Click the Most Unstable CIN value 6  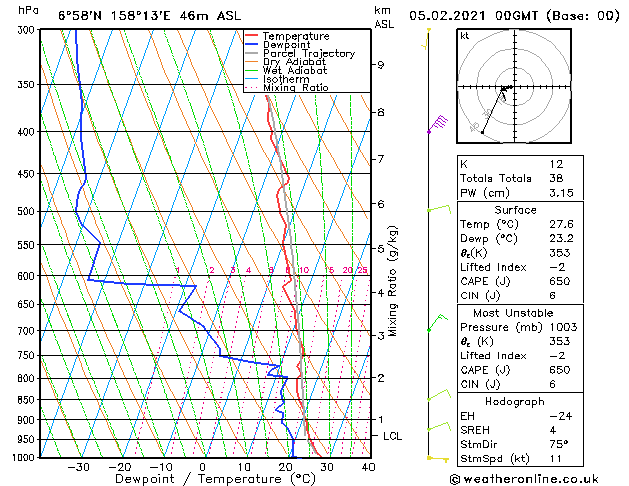pyautogui.click(x=553, y=384)
